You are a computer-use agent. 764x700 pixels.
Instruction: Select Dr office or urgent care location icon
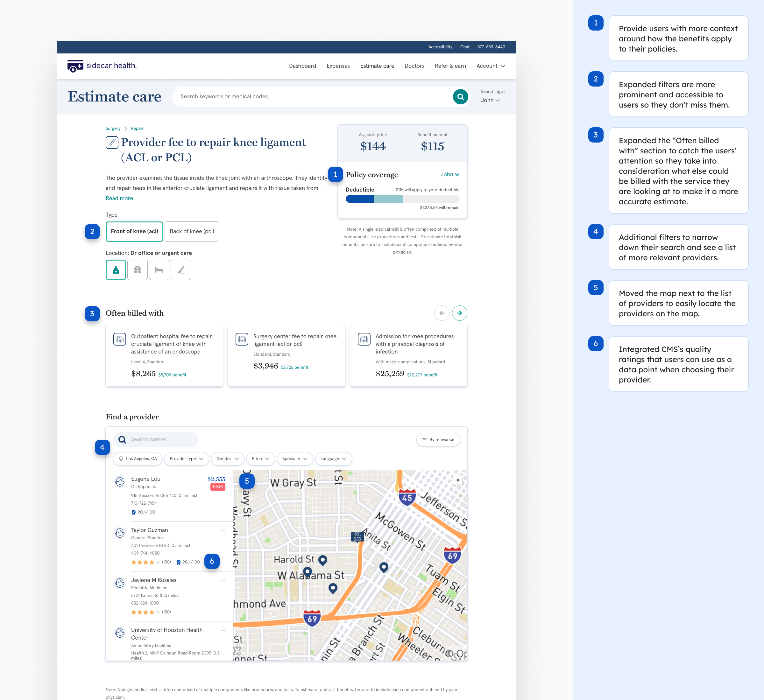coord(116,270)
